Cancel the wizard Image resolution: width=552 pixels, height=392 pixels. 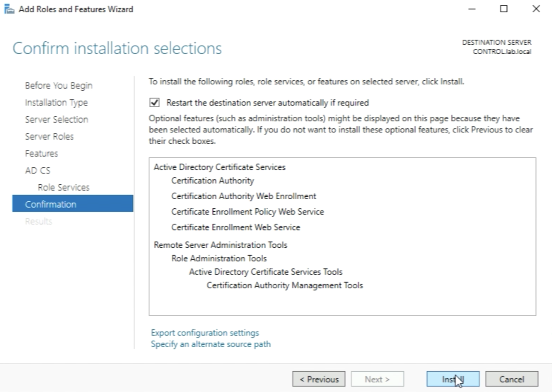coord(511,379)
